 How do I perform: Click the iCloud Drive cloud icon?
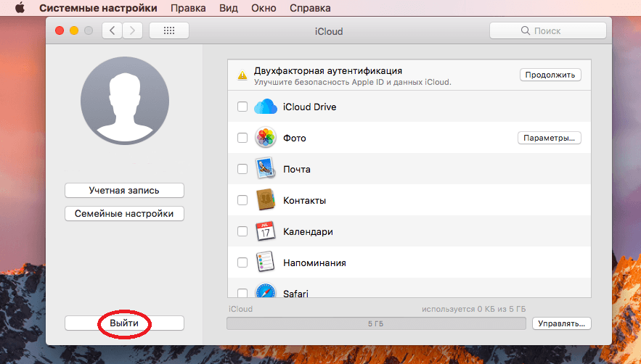point(266,107)
